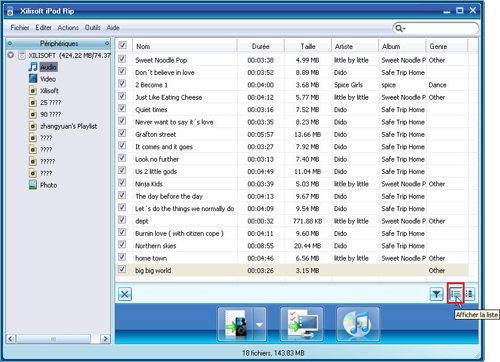Uncheck the big big world checkbox
This screenshot has width=500, height=362.
122,269
